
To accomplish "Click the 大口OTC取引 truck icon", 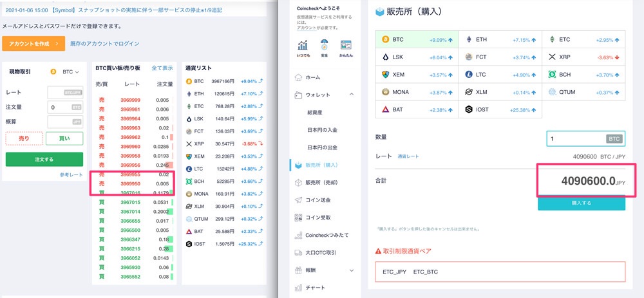I will 298,252.
